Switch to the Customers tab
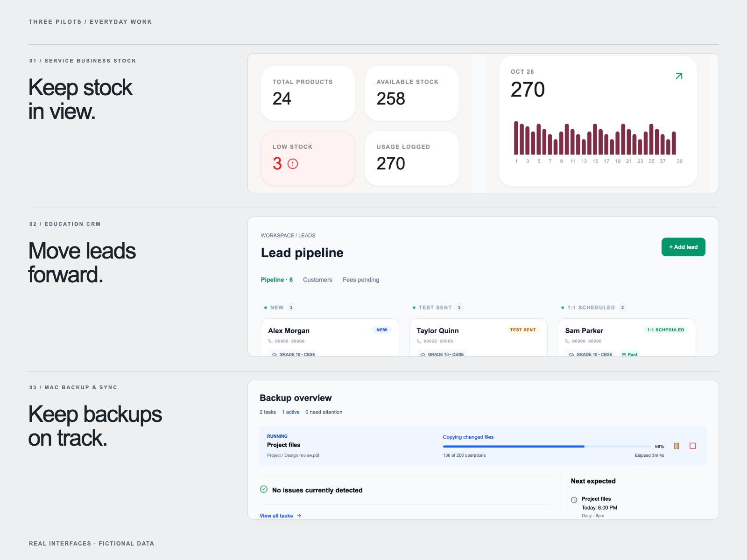Screen dimensions: 747x560 (317, 280)
